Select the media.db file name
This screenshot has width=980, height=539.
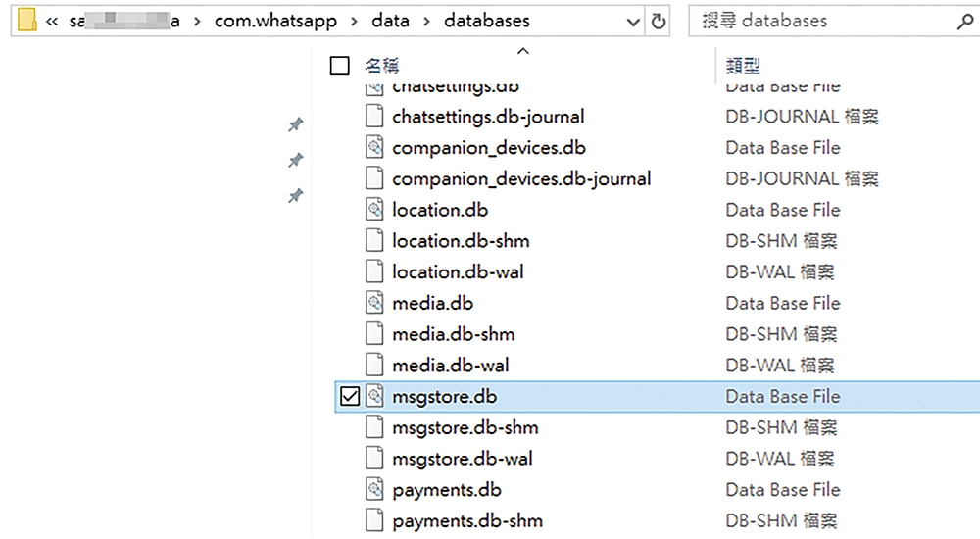pyautogui.click(x=432, y=303)
